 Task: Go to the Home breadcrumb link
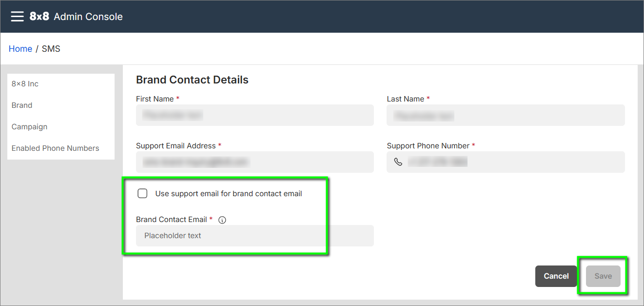[20, 49]
